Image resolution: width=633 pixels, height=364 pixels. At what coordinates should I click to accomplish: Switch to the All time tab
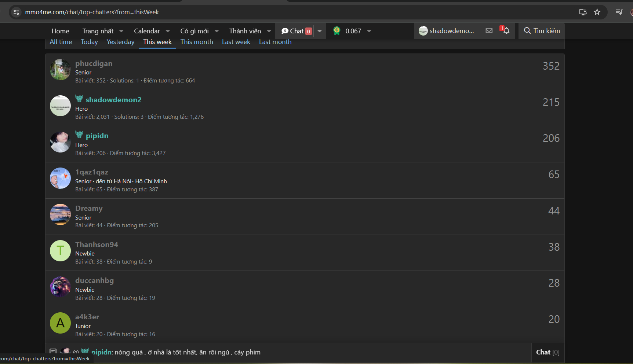(x=61, y=42)
